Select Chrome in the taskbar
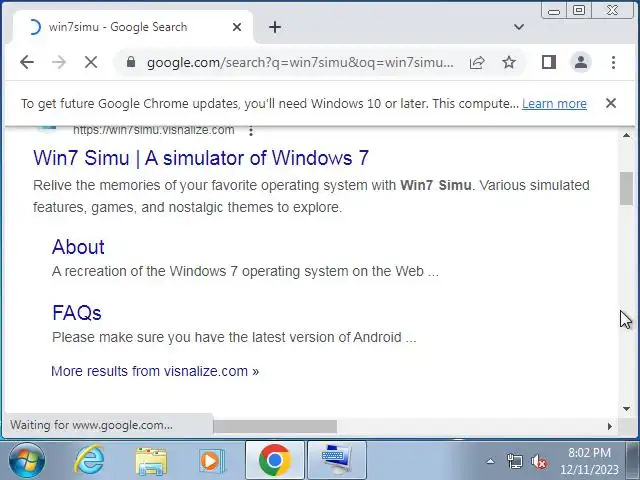Screen dimensions: 640x480 point(275,460)
